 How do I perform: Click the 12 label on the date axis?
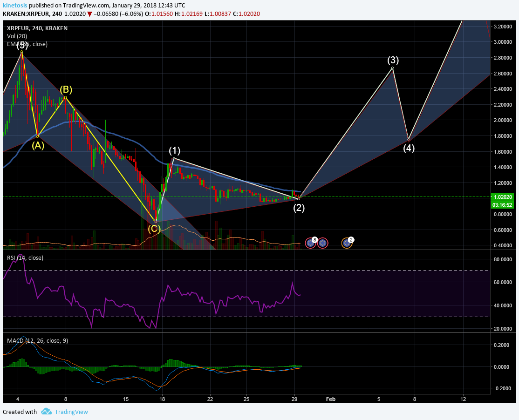[x=463, y=399]
